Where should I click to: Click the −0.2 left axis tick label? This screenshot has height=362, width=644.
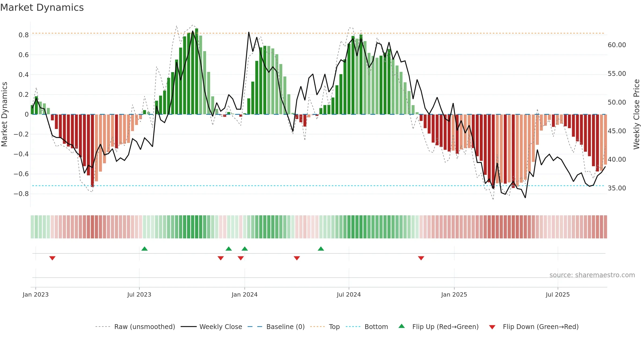21,134
